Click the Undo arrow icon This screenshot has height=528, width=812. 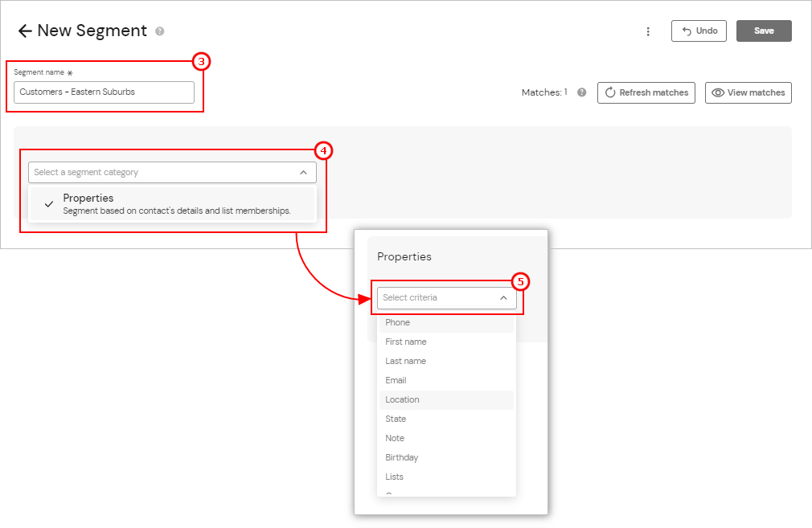coord(687,31)
